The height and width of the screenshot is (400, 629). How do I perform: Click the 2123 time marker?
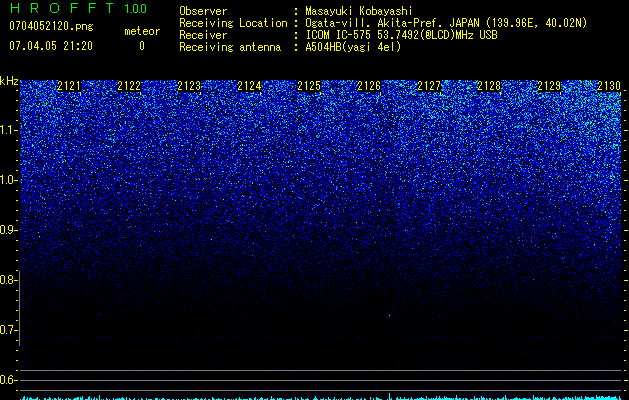(189, 86)
